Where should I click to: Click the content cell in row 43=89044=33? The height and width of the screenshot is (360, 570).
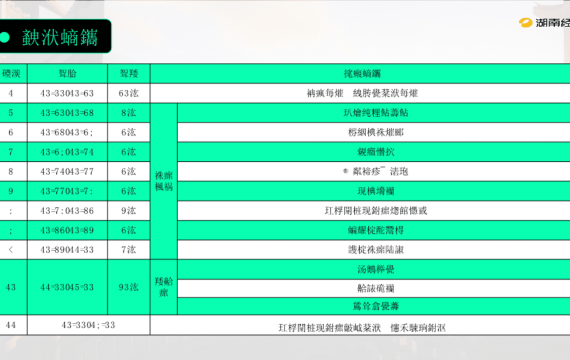pyautogui.click(x=374, y=250)
